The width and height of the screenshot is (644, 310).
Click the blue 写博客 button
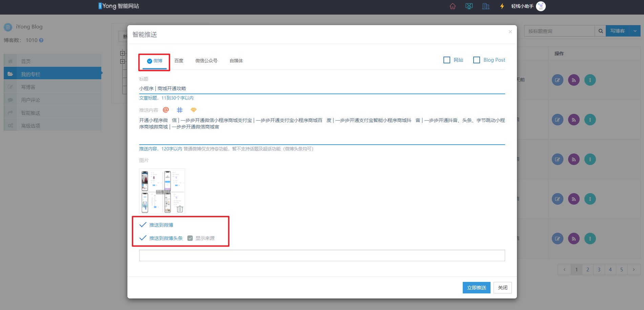click(618, 31)
